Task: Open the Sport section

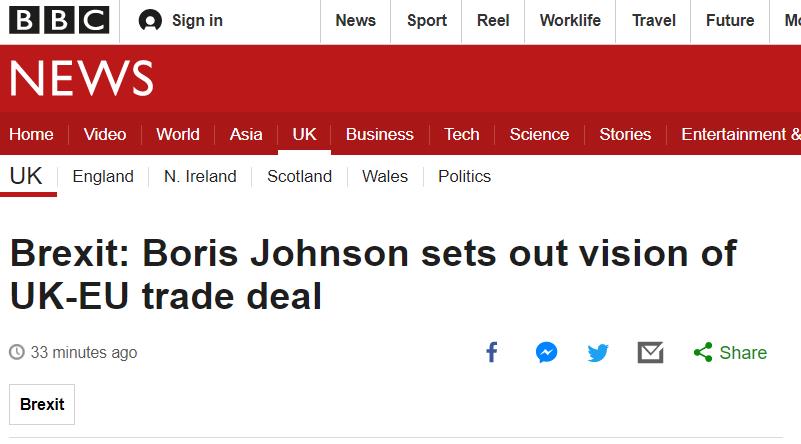Action: [x=427, y=20]
